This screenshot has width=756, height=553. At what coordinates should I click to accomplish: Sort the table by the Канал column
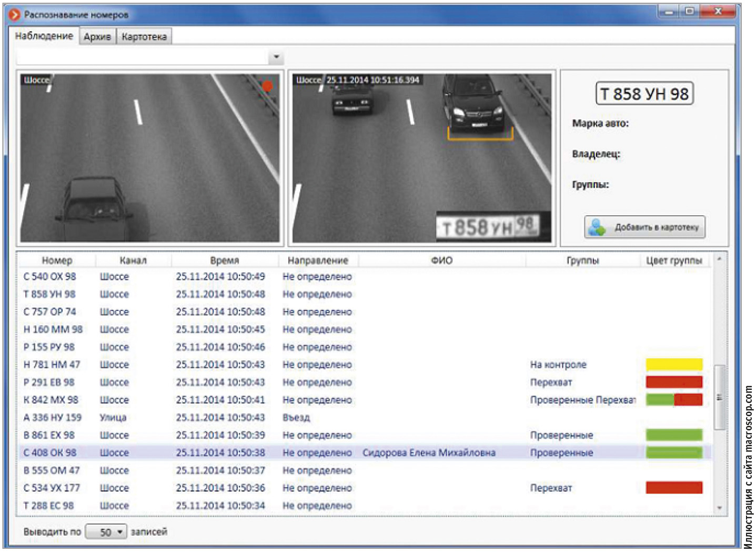(x=133, y=260)
